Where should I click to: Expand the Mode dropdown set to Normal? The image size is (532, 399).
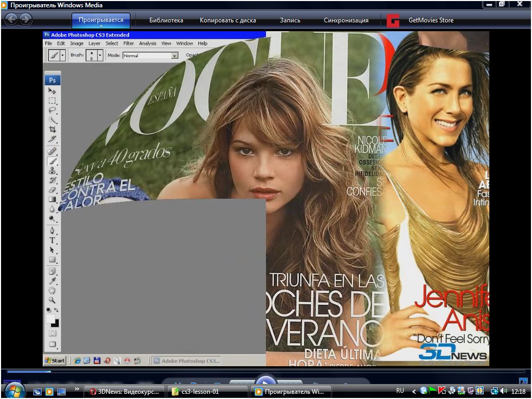click(x=175, y=56)
